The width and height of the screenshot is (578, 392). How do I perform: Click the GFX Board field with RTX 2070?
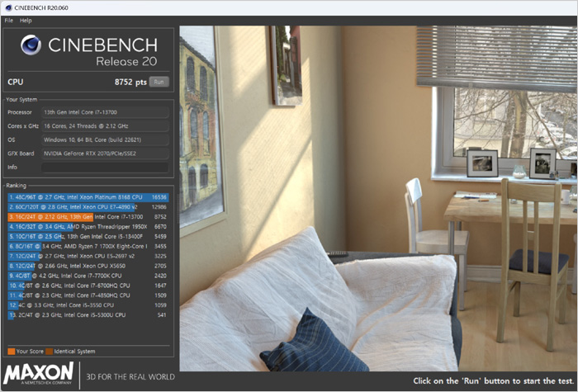[x=105, y=153]
